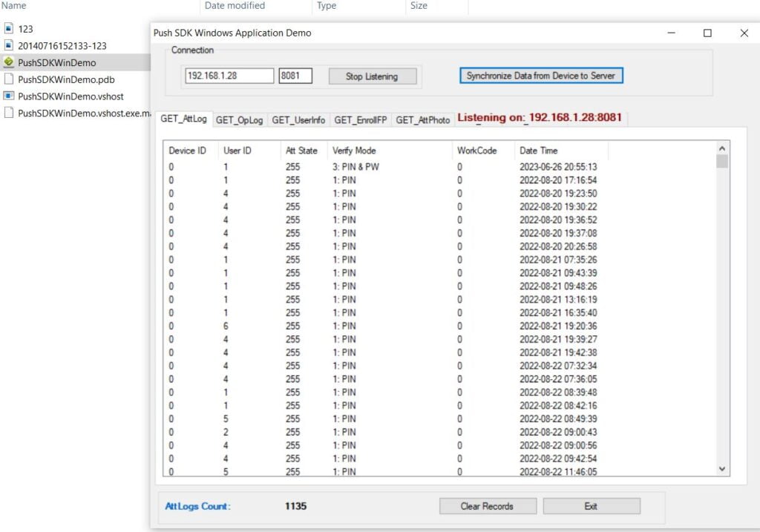Click the PushSDKWinDemo.vshost file icon

coord(9,96)
